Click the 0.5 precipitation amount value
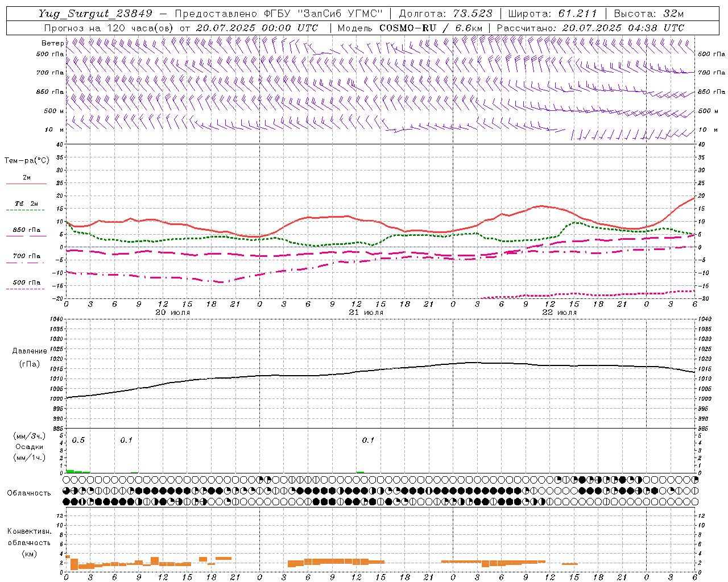Image resolution: width=728 pixels, height=582 pixels. click(x=78, y=440)
